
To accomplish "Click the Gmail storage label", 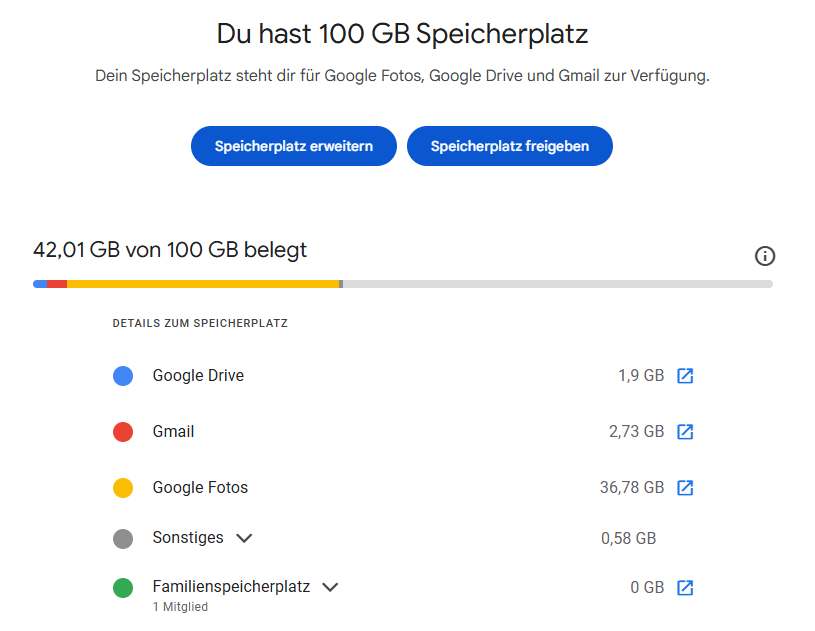I will tap(173, 432).
